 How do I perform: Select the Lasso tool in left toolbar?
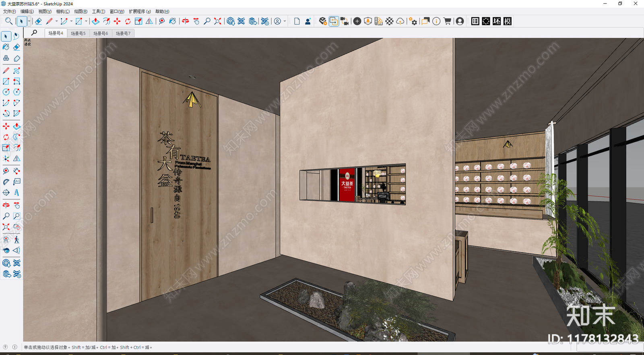17,36
